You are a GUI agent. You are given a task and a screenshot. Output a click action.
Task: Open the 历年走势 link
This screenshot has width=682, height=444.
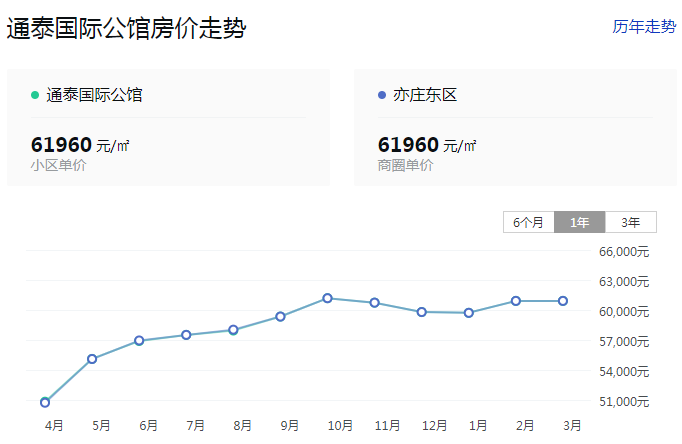tap(643, 27)
